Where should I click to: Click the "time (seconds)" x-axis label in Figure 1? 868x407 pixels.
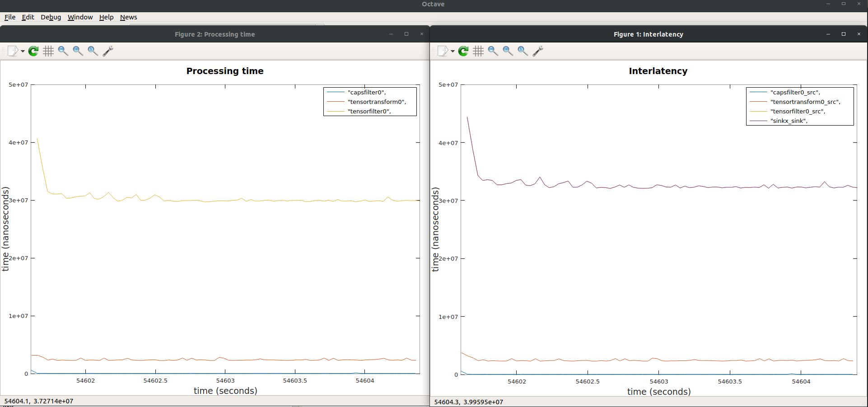click(x=659, y=392)
